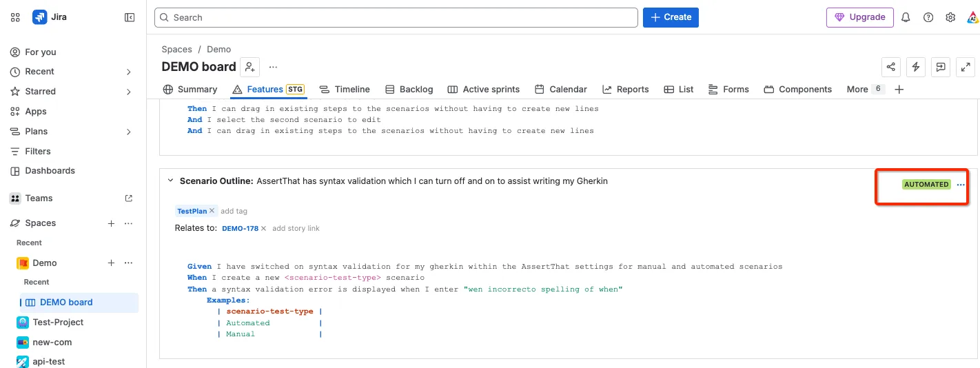Open the automation lightning bolt icon
Image resolution: width=980 pixels, height=368 pixels.
click(916, 67)
